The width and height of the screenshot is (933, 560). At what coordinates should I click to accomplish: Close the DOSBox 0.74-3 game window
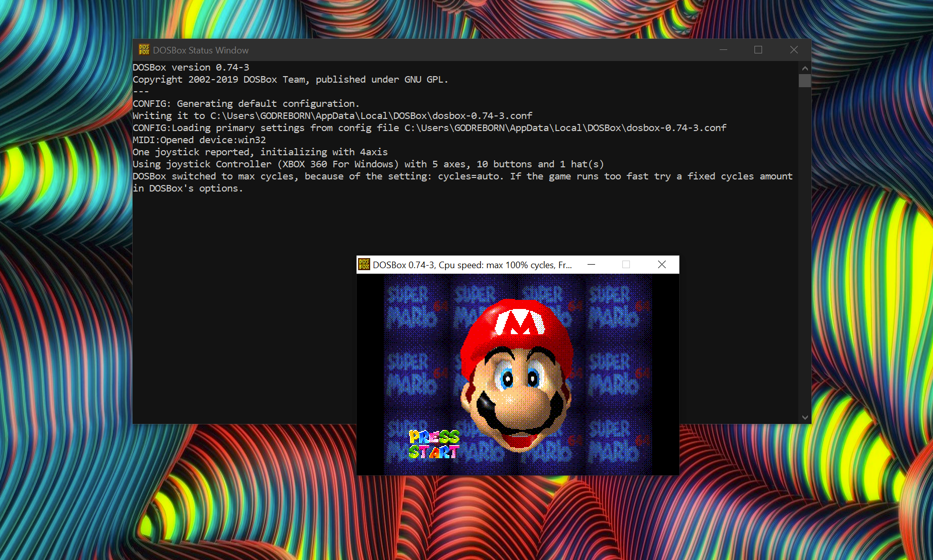pyautogui.click(x=662, y=265)
